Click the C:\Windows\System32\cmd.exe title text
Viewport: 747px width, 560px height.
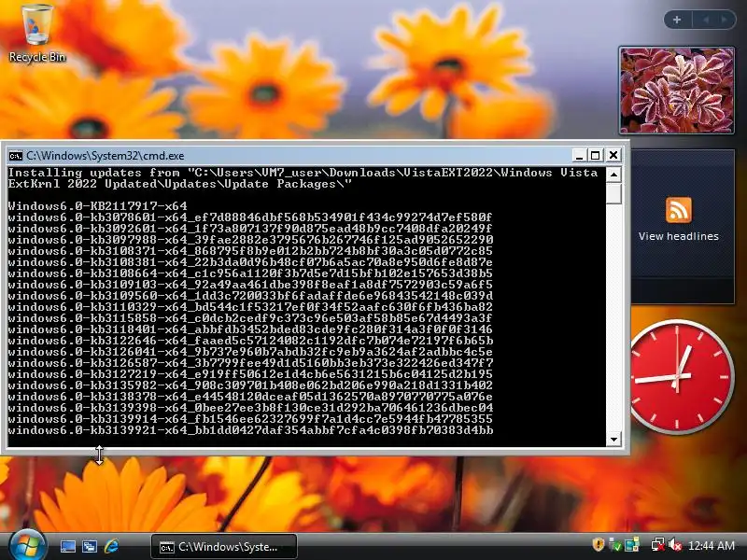tap(106, 156)
